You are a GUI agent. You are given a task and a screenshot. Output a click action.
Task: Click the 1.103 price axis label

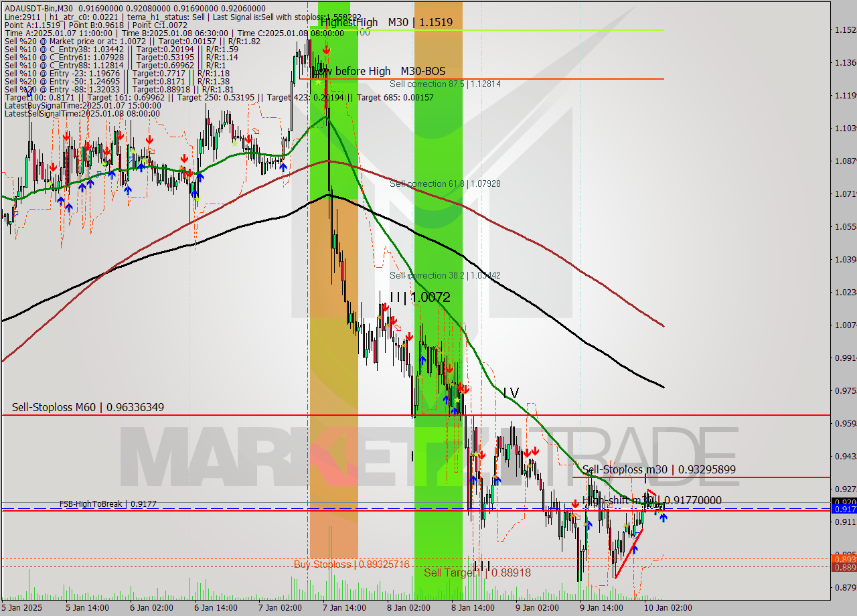click(x=845, y=128)
